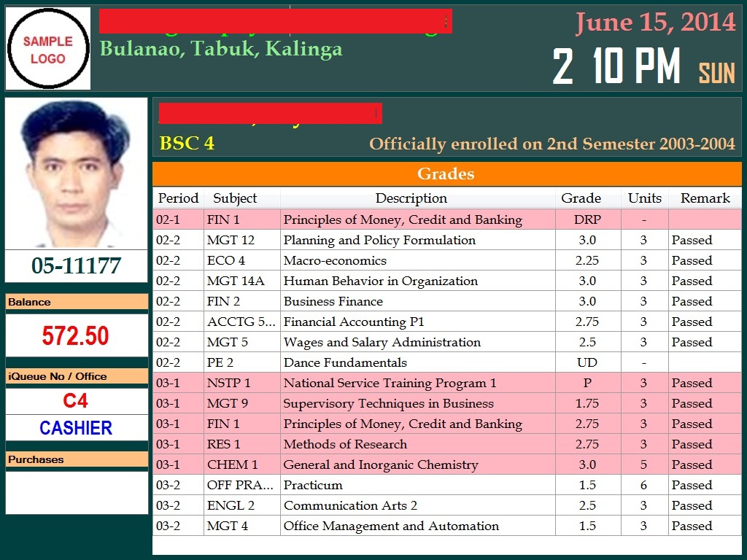Click the empty Purchases box
This screenshot has width=747, height=560.
click(x=76, y=491)
